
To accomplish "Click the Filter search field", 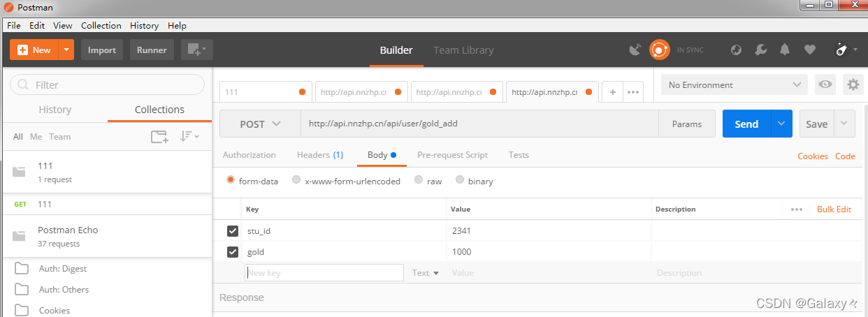I will pyautogui.click(x=107, y=84).
